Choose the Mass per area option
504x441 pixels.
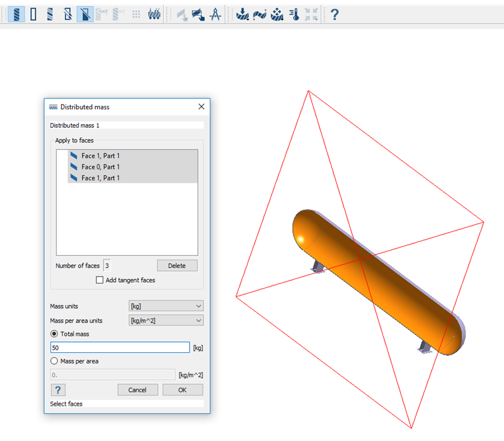[x=54, y=361]
